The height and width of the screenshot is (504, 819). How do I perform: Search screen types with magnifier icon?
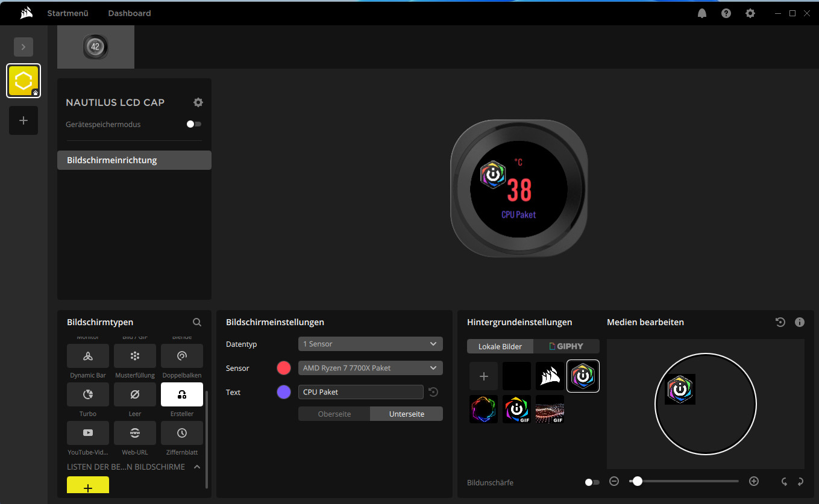tap(197, 322)
